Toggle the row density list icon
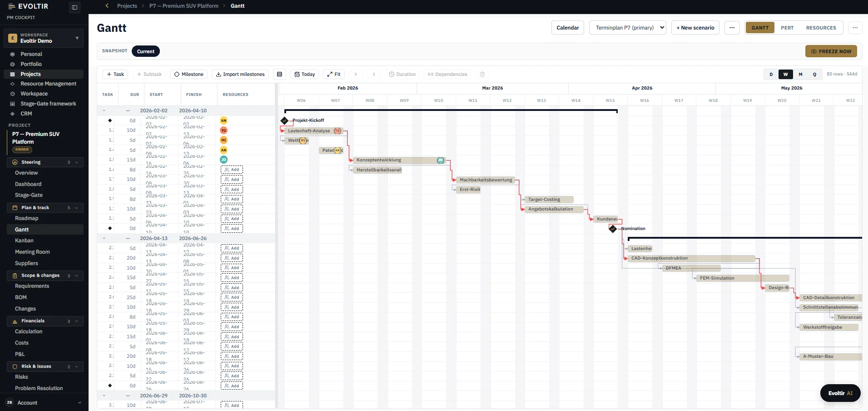 click(279, 74)
